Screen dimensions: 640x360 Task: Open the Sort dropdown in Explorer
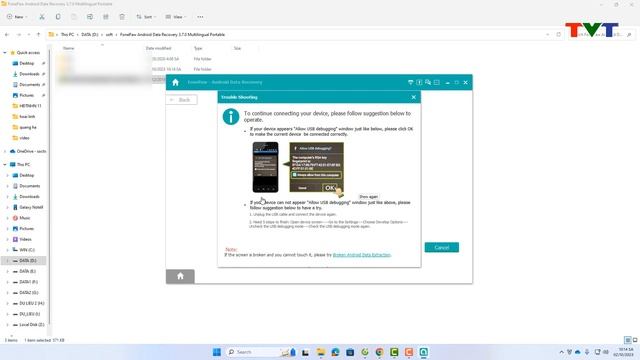[146, 17]
